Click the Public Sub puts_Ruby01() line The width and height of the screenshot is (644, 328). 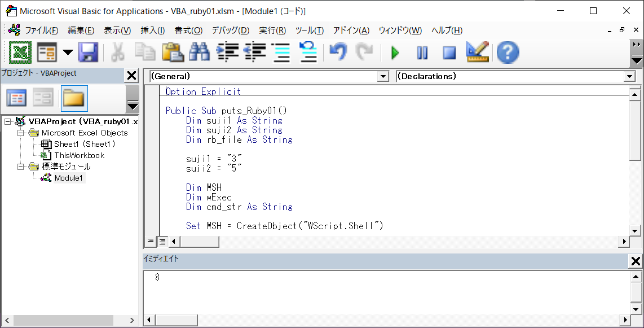[226, 111]
